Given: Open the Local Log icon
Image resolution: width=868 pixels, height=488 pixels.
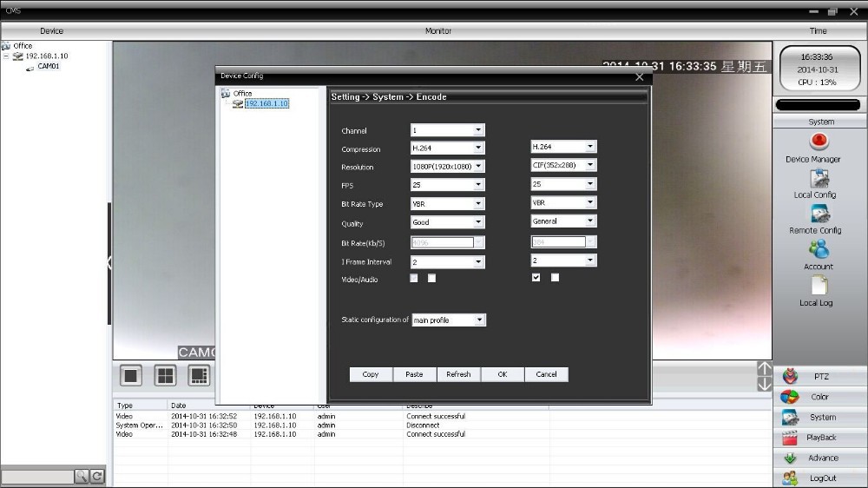Looking at the screenshot, I should 818,286.
